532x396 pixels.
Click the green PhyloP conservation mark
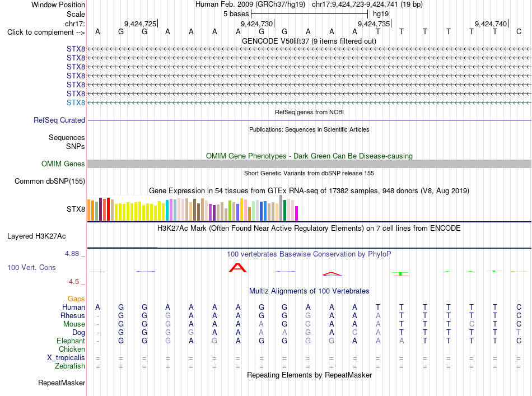click(x=400, y=273)
